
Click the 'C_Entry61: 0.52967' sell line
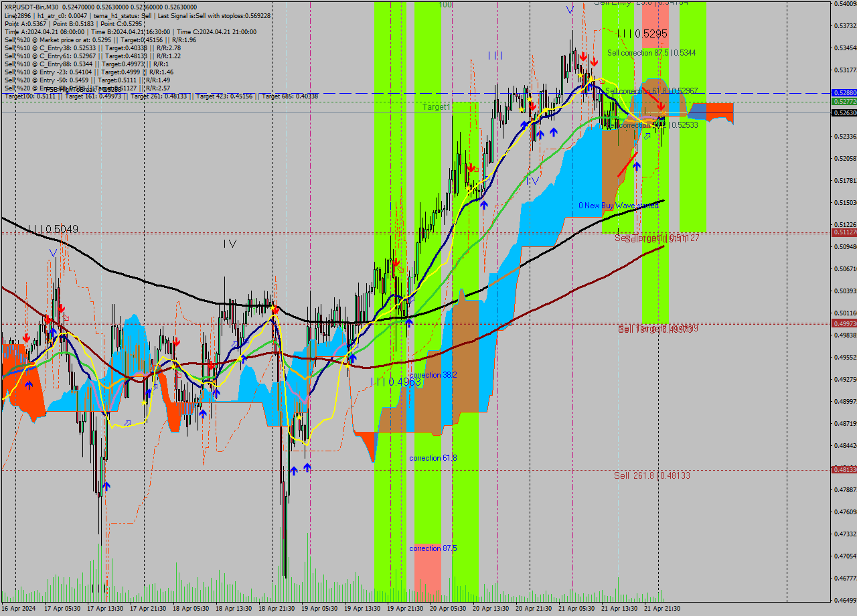tap(92, 56)
